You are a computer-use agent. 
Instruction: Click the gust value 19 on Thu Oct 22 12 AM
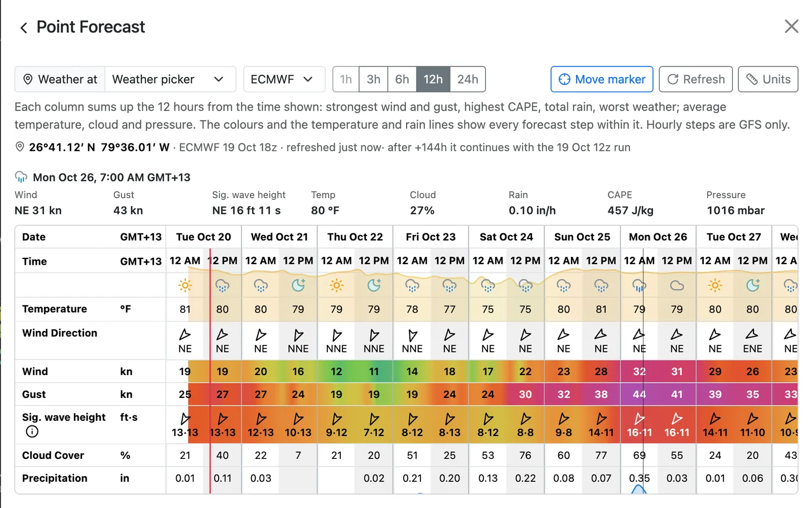click(336, 394)
